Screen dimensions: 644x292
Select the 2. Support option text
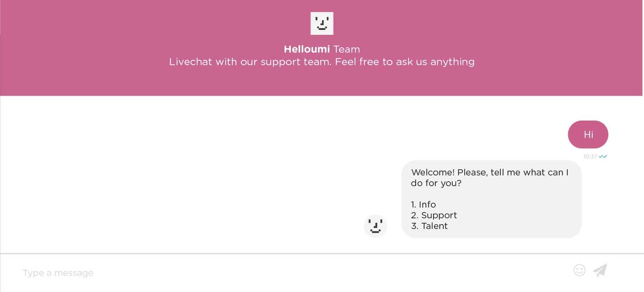(434, 215)
